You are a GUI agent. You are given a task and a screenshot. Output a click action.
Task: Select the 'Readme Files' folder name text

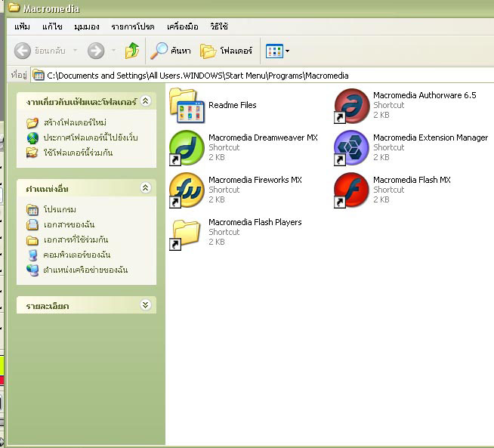233,105
